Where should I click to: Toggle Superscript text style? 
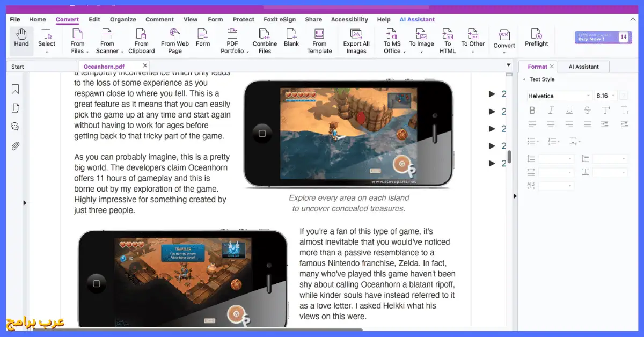606,111
